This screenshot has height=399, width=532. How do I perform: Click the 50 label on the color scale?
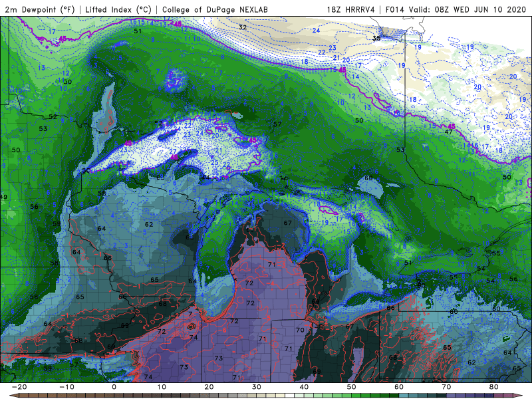(352, 387)
